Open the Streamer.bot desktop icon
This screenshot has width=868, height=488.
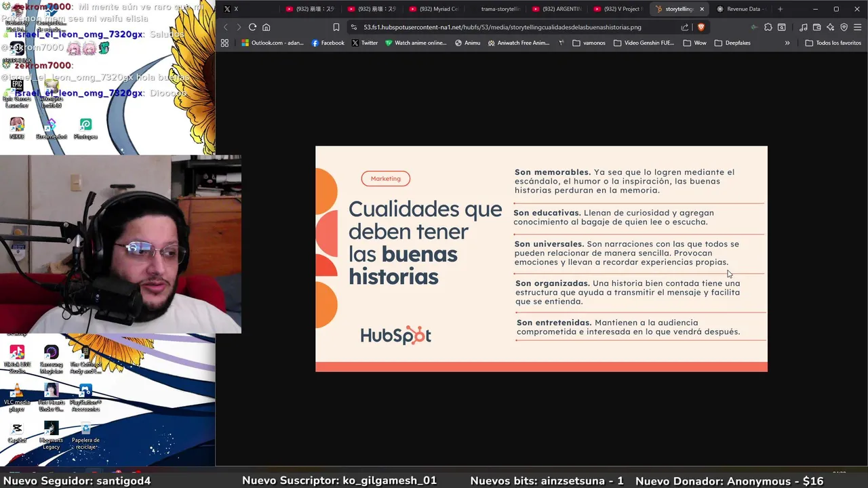(51, 128)
